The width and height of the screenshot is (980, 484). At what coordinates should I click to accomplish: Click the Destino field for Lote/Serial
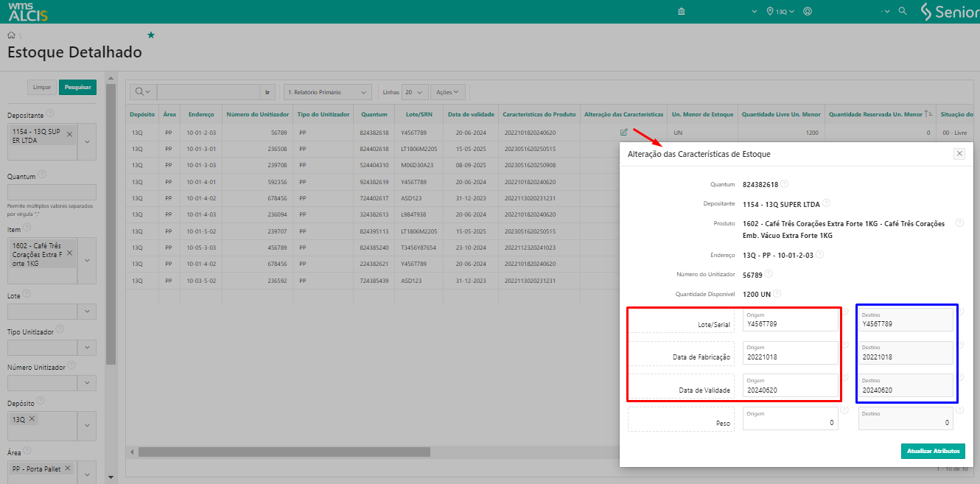(906, 320)
